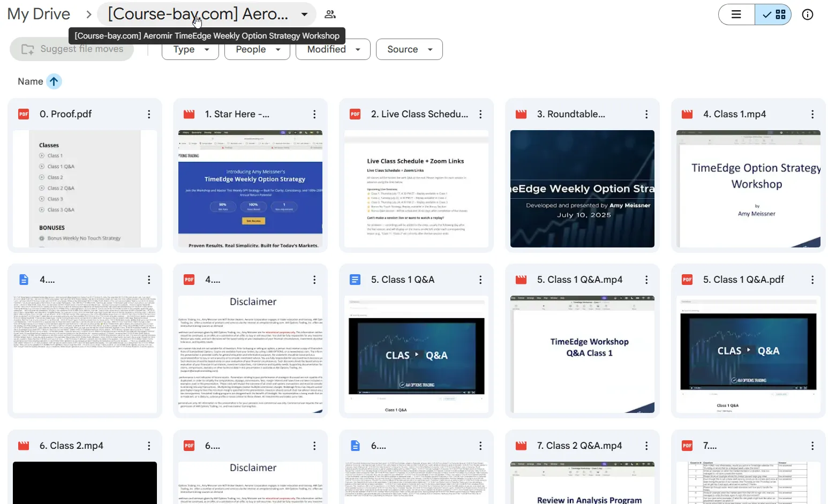Open more actions for 4. Class 1.mp4
This screenshot has height=504, width=828.
(812, 114)
